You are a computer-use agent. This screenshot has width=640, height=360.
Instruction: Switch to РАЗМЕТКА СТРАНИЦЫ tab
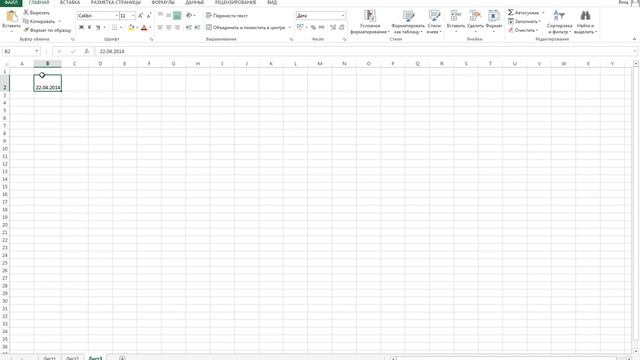pos(116,2)
